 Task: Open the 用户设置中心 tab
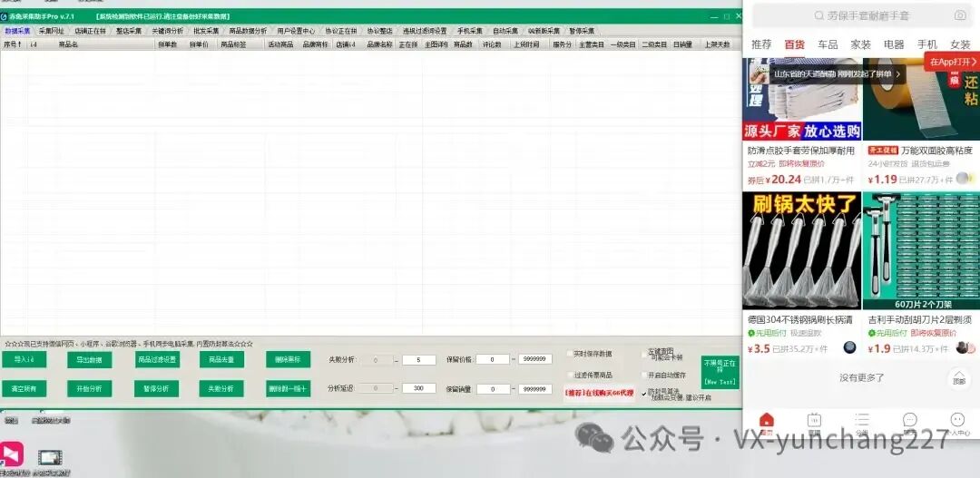pos(296,31)
